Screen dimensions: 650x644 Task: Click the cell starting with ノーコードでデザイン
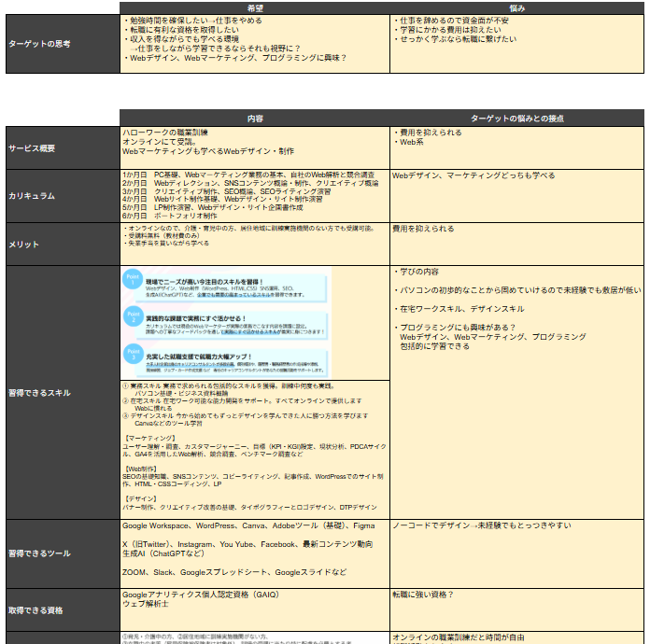coord(516,526)
